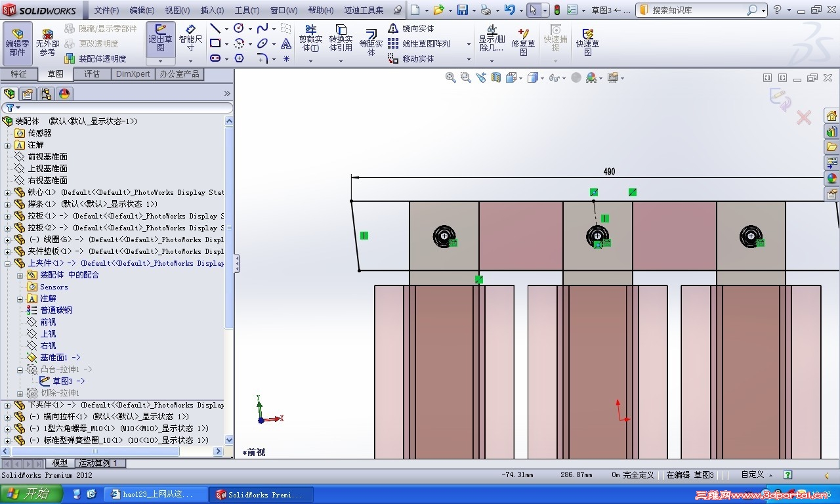This screenshot has height=504, width=840.
Task: Open the Help question mark icon
Action: (778, 10)
